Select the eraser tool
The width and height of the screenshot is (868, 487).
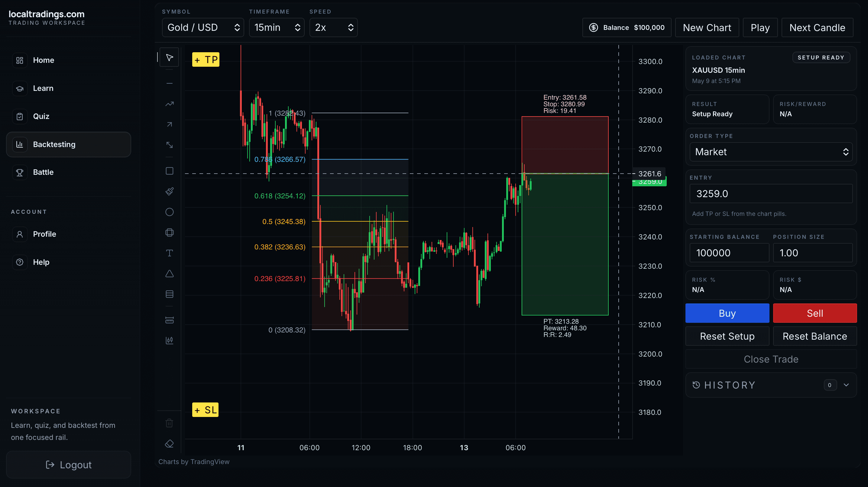(169, 444)
